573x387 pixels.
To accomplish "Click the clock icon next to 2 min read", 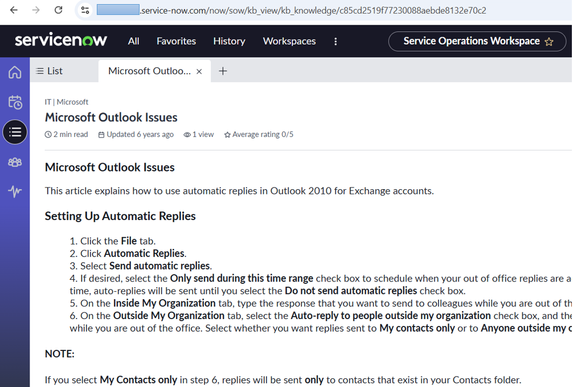I will click(x=48, y=134).
